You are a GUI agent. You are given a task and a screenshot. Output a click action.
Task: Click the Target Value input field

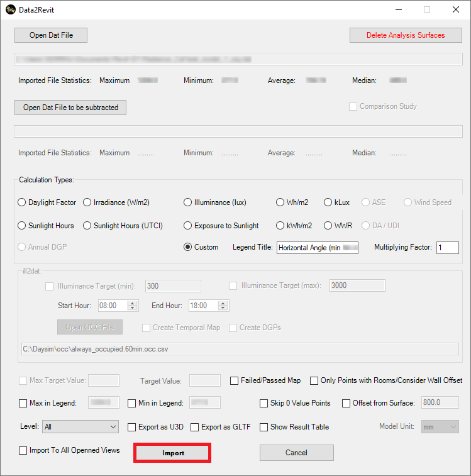click(x=205, y=380)
